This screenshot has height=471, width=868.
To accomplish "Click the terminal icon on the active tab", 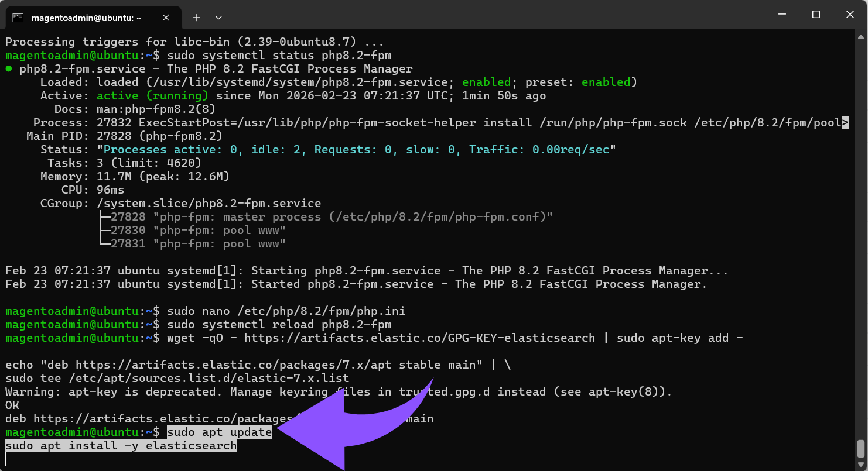I will 18,18.
